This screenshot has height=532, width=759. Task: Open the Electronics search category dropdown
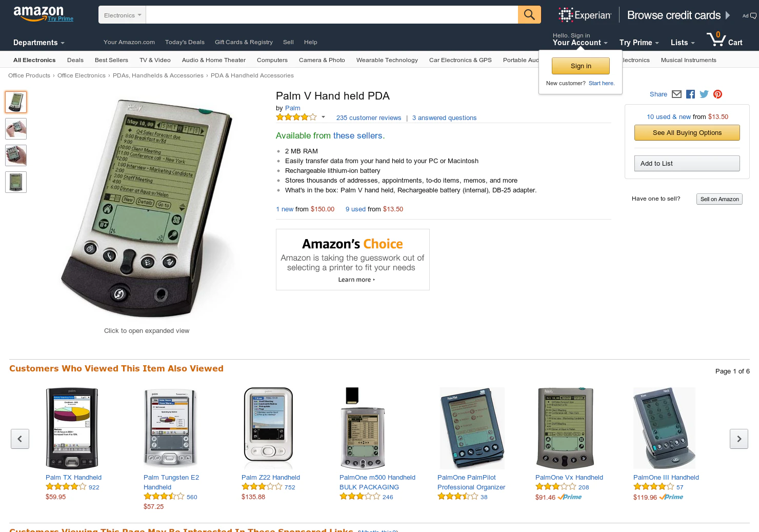tap(122, 15)
